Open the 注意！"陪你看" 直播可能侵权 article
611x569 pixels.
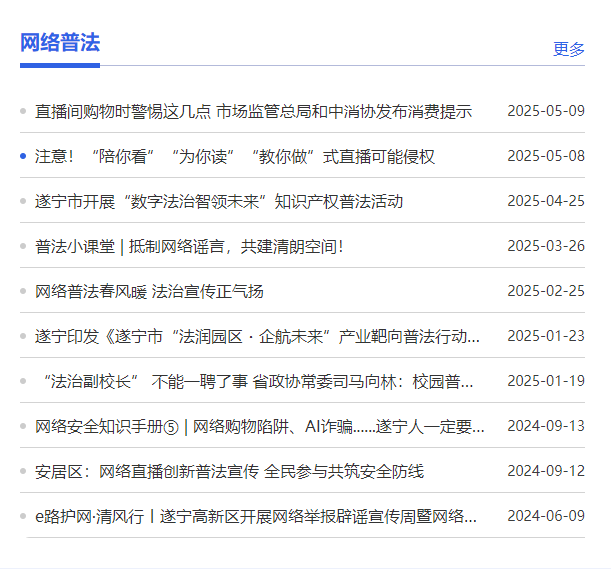pos(235,157)
